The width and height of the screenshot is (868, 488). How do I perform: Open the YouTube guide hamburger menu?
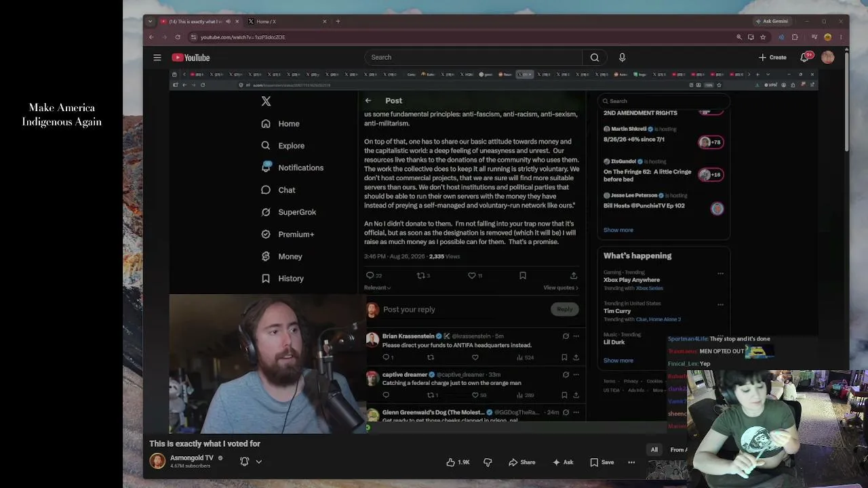tap(157, 58)
